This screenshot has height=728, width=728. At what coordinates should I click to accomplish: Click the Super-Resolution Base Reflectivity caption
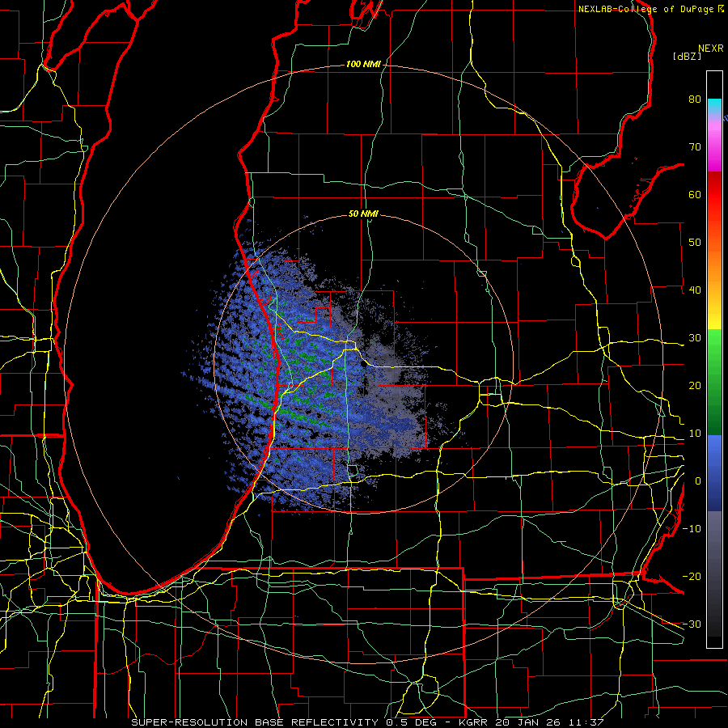366,722
